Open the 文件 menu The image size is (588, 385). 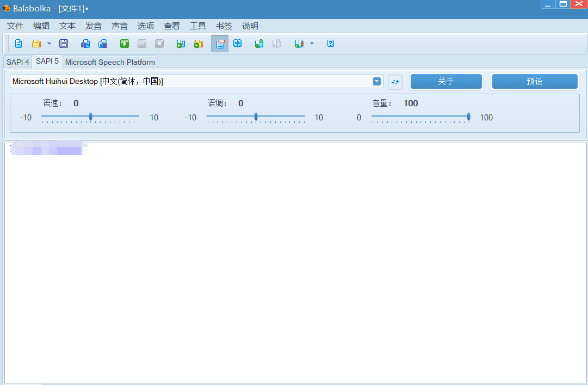pos(15,26)
